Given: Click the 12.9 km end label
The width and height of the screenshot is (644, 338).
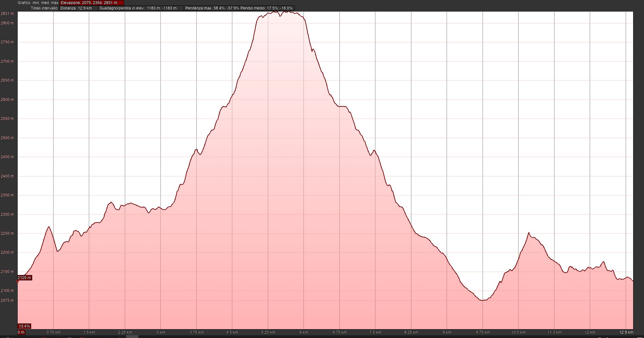Looking at the screenshot, I should pos(626,332).
